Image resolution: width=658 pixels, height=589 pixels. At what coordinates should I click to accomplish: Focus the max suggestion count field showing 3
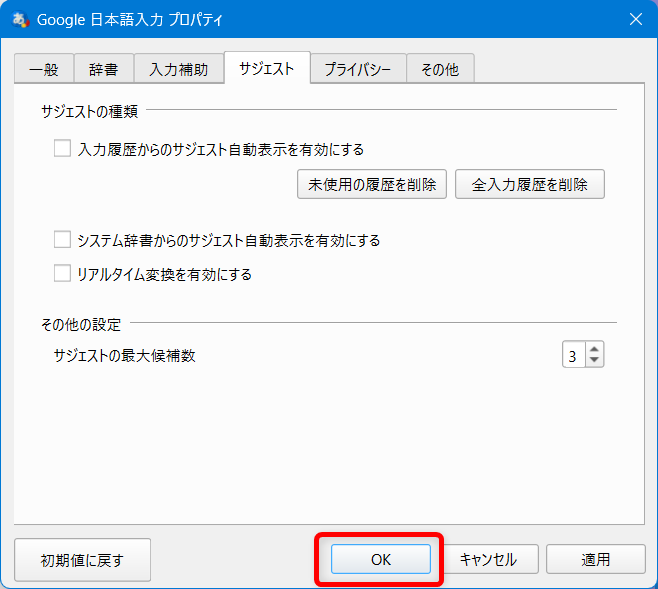pos(574,355)
